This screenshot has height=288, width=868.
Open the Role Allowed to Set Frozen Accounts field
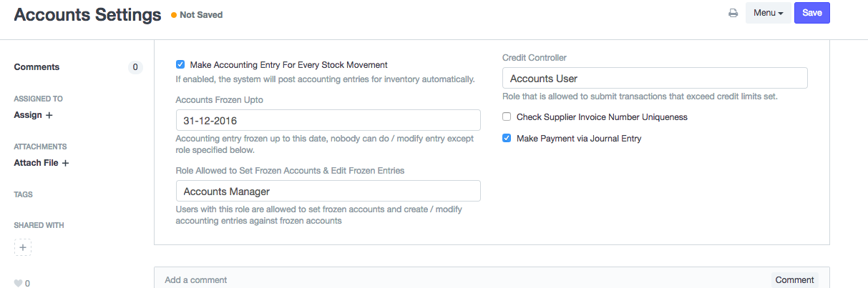pos(328,191)
